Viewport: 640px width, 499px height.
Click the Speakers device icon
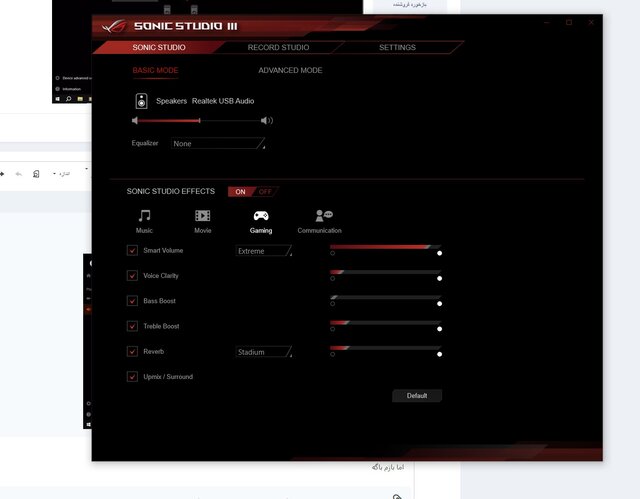point(141,101)
